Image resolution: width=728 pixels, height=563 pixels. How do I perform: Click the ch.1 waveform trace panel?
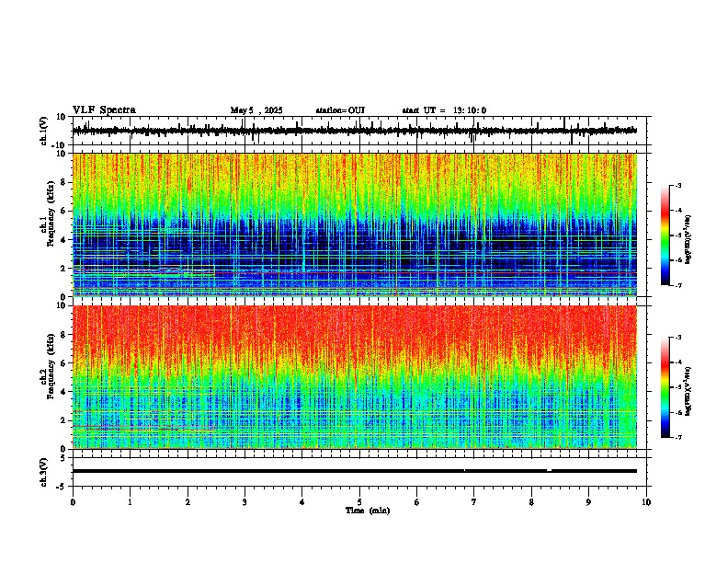click(361, 131)
